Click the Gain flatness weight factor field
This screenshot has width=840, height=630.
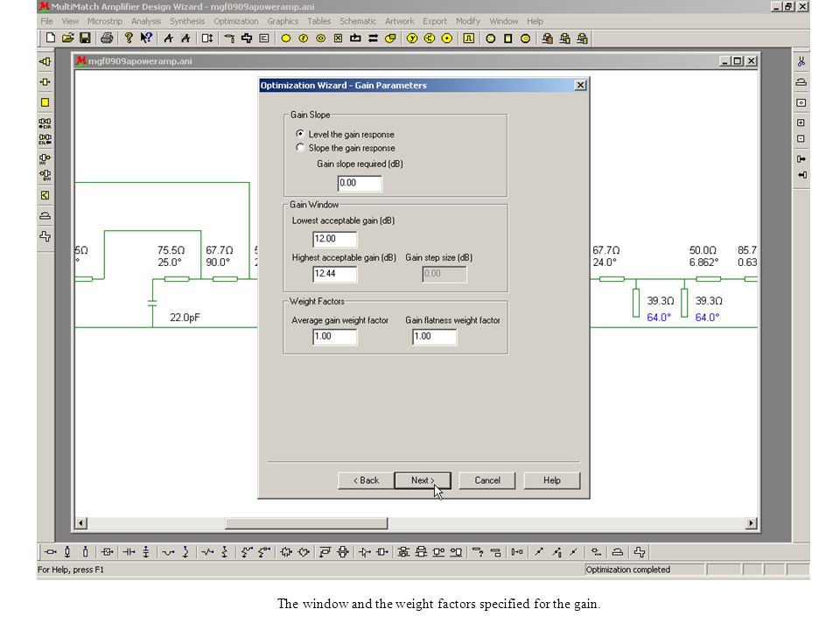click(x=435, y=336)
